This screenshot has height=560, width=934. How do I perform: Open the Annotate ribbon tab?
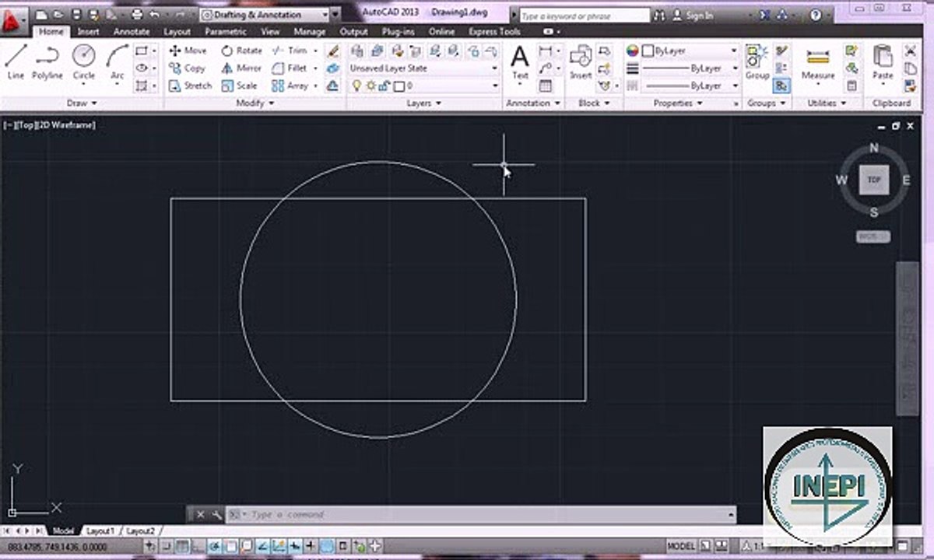tap(132, 32)
